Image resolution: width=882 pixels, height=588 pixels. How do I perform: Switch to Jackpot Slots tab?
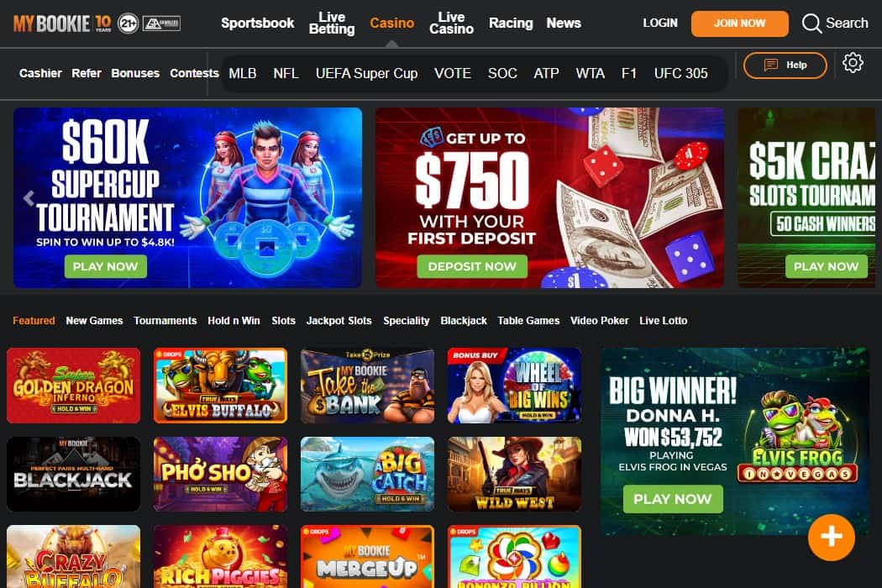(x=339, y=321)
